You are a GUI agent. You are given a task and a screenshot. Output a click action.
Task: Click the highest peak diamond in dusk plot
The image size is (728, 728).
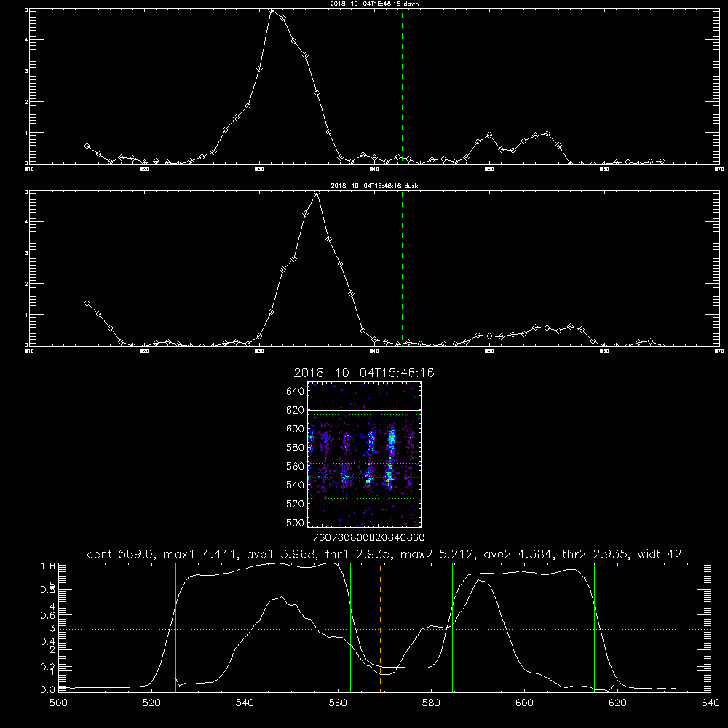pyautogui.click(x=317, y=193)
